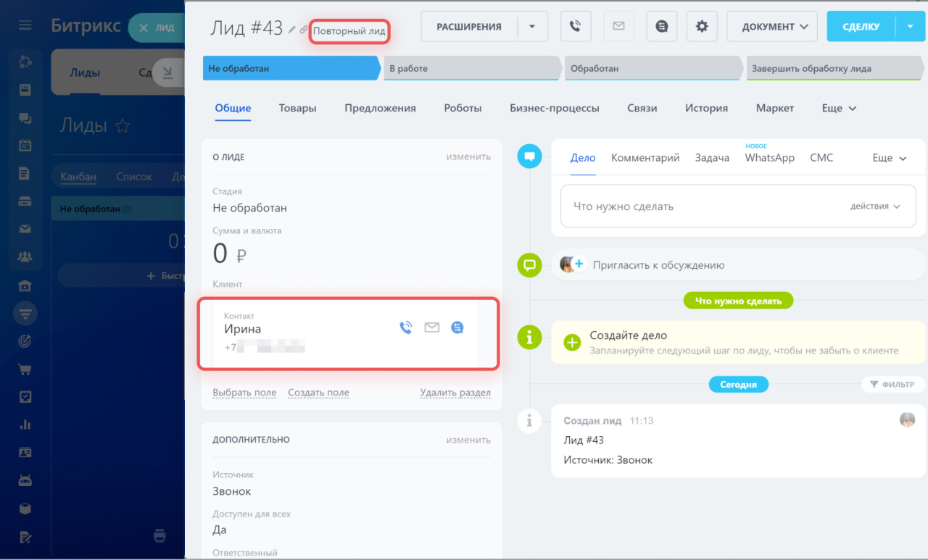The height and width of the screenshot is (560, 928).
Task: Click the Создать поле link
Action: [x=318, y=393]
